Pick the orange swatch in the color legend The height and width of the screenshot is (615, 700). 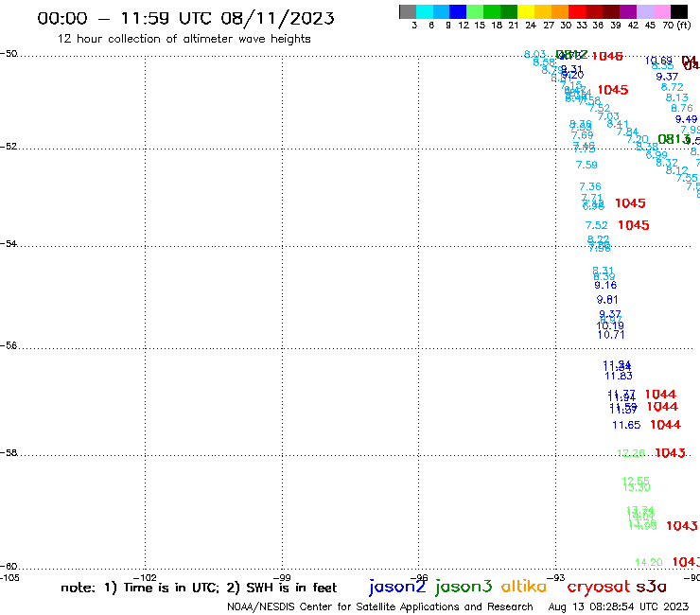pos(560,11)
